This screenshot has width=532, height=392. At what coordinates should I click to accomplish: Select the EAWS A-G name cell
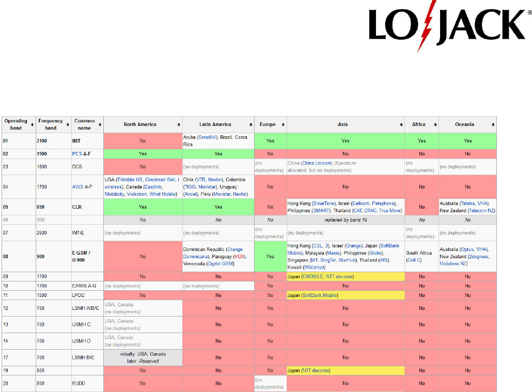pos(87,286)
